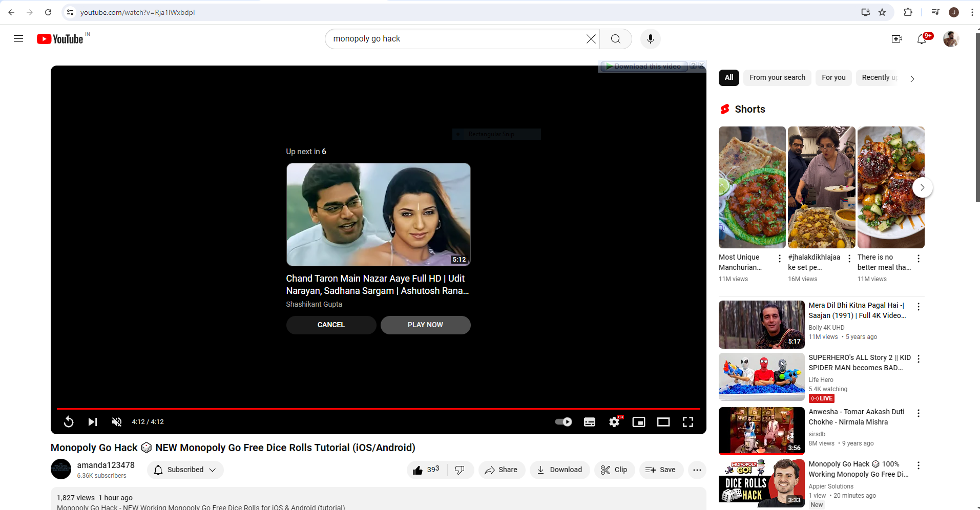
Task: Open the Create video menu
Action: coord(897,39)
